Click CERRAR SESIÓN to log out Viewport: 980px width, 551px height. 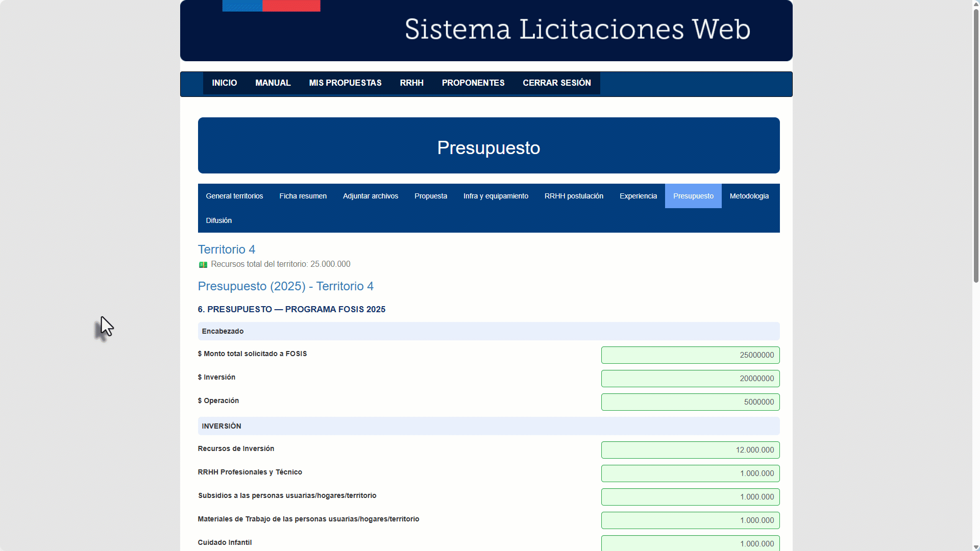coord(557,83)
